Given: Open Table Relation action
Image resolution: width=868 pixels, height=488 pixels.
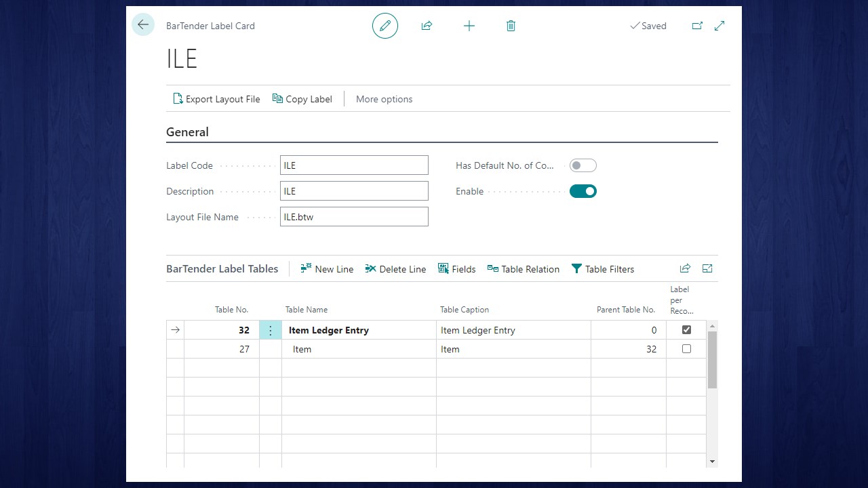Looking at the screenshot, I should [524, 269].
